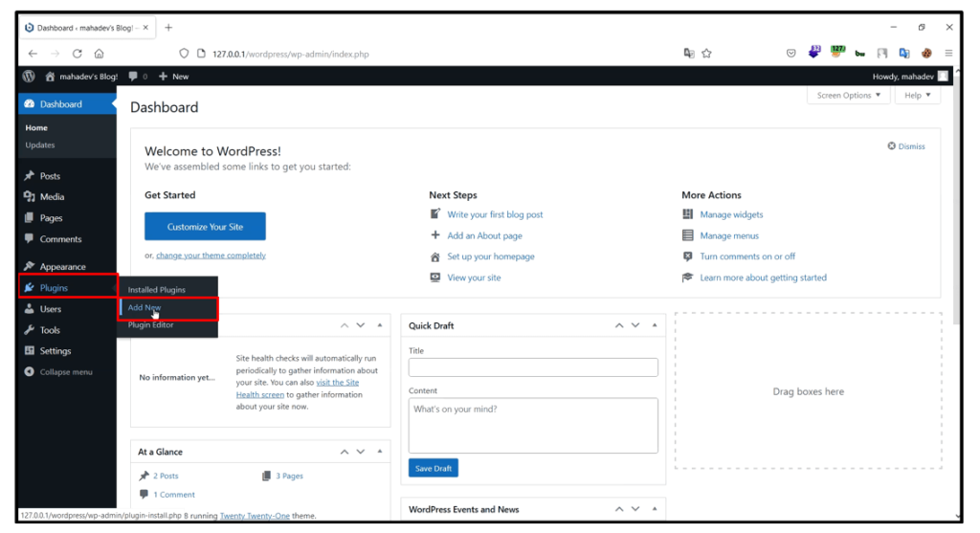Click the browser home icon

tap(99, 54)
